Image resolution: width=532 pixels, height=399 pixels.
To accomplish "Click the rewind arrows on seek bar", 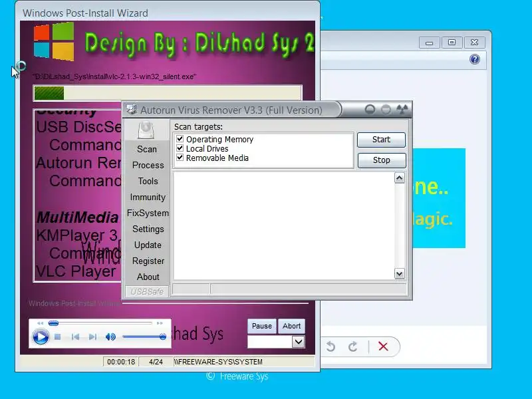I will coord(40,323).
